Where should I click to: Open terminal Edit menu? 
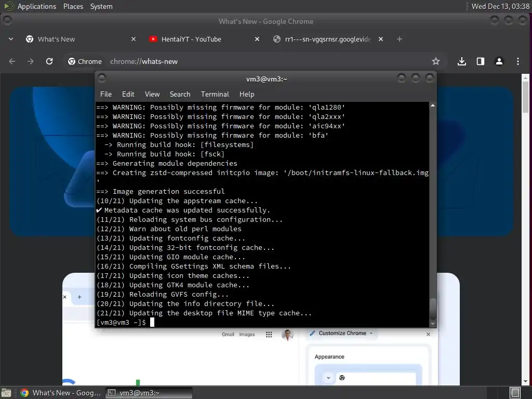click(128, 95)
